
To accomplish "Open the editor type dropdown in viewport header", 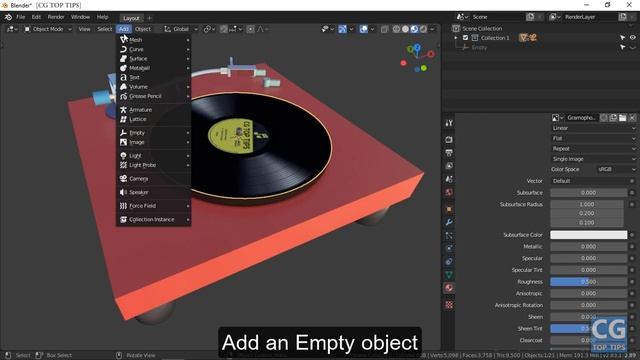I will click(x=11, y=29).
